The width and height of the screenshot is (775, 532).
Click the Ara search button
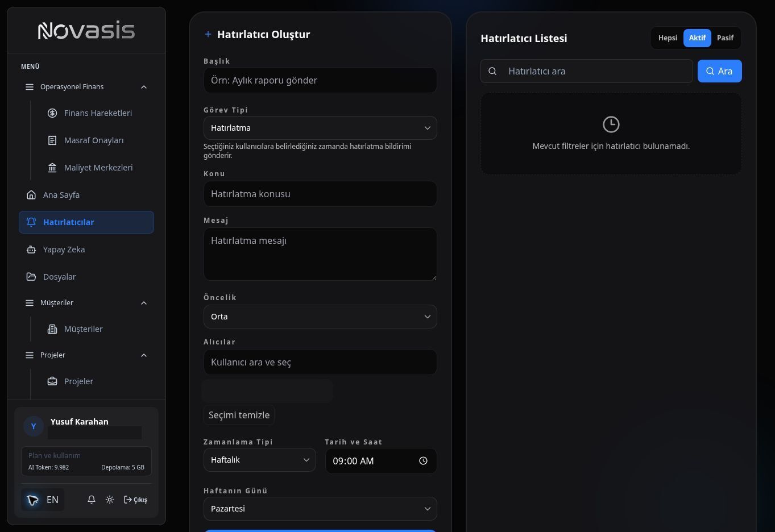[x=719, y=71]
